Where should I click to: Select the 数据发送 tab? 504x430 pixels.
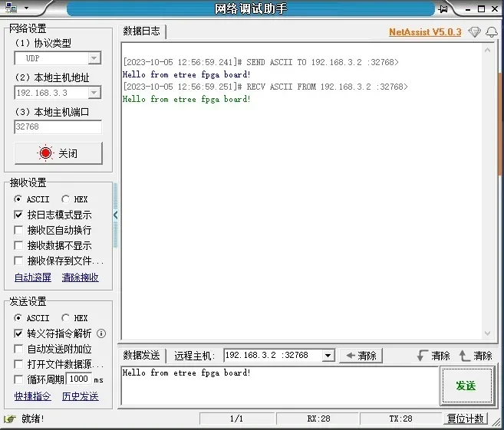[142, 356]
